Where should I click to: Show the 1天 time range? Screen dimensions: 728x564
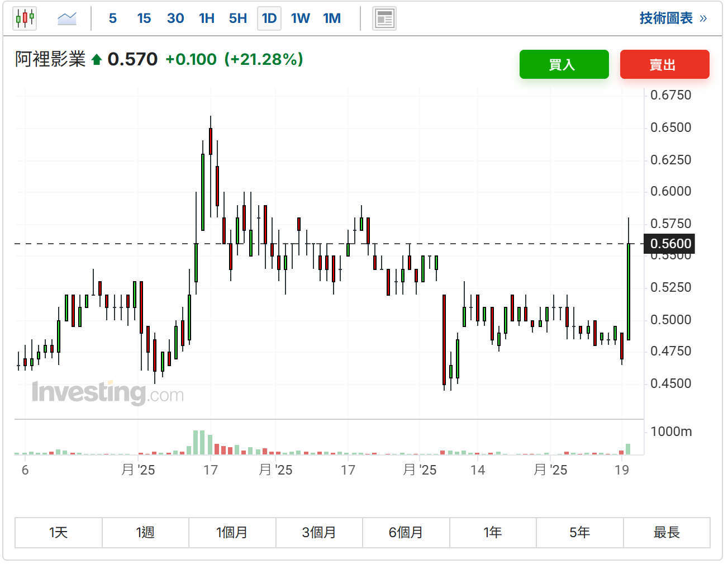pyautogui.click(x=59, y=533)
